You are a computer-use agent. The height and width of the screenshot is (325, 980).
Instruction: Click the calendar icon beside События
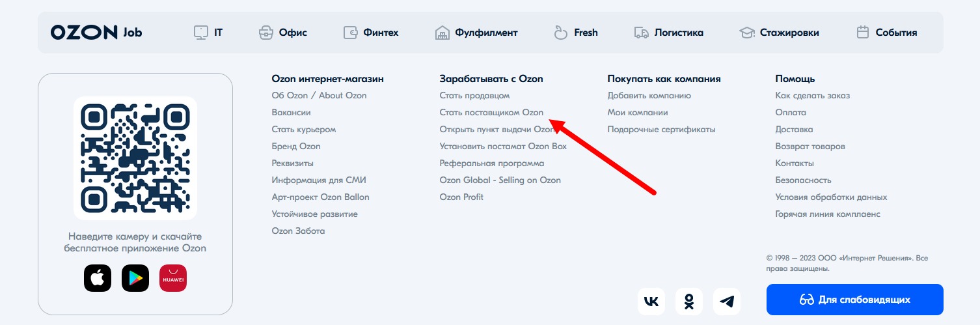coord(863,33)
